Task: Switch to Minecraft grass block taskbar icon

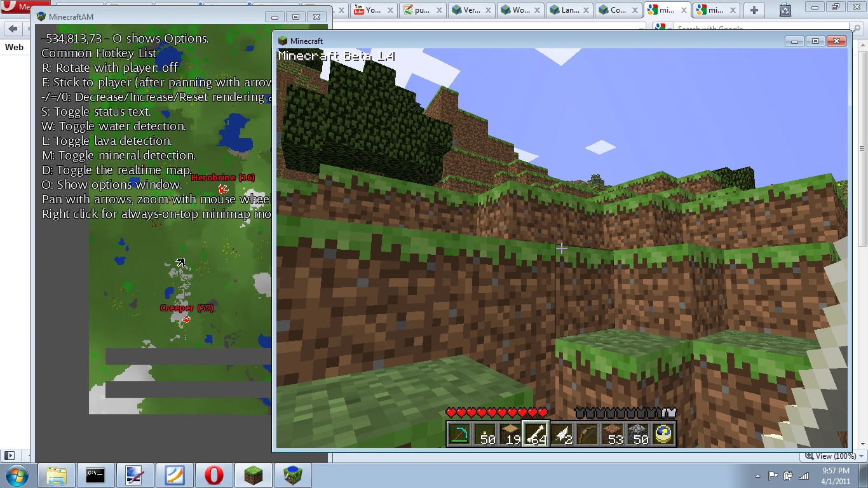Action: tap(254, 475)
